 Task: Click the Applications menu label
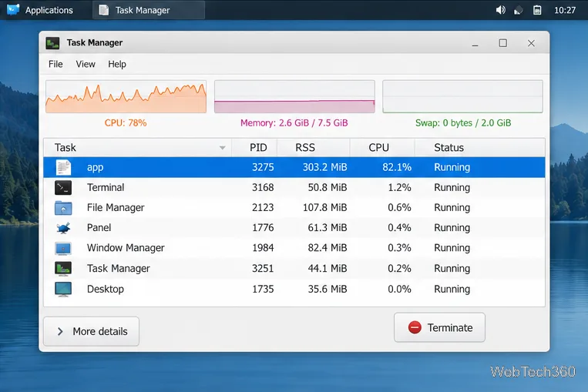[x=49, y=10]
